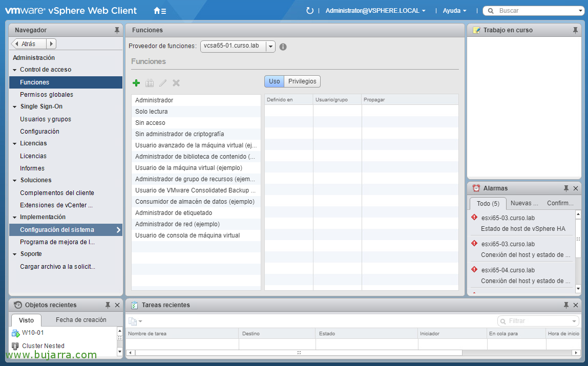This screenshot has height=366, width=588.
Task: Click the info icon beside provider dropdown
Action: 283,47
